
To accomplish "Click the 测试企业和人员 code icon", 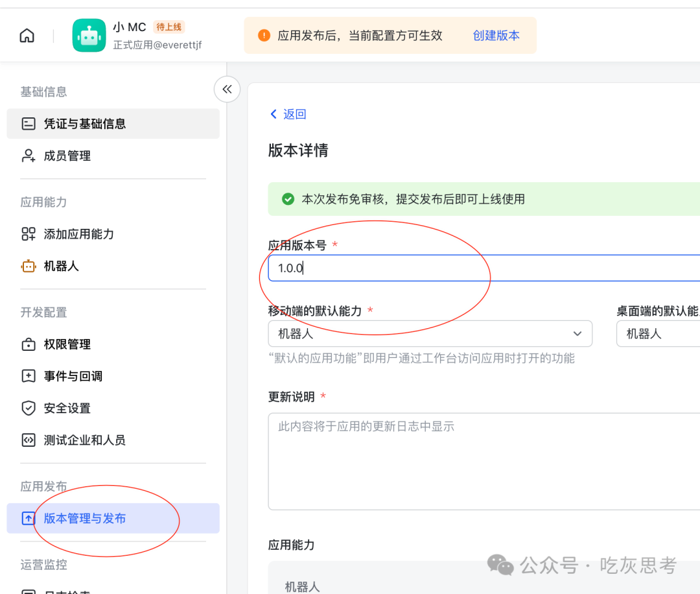I will [x=29, y=440].
